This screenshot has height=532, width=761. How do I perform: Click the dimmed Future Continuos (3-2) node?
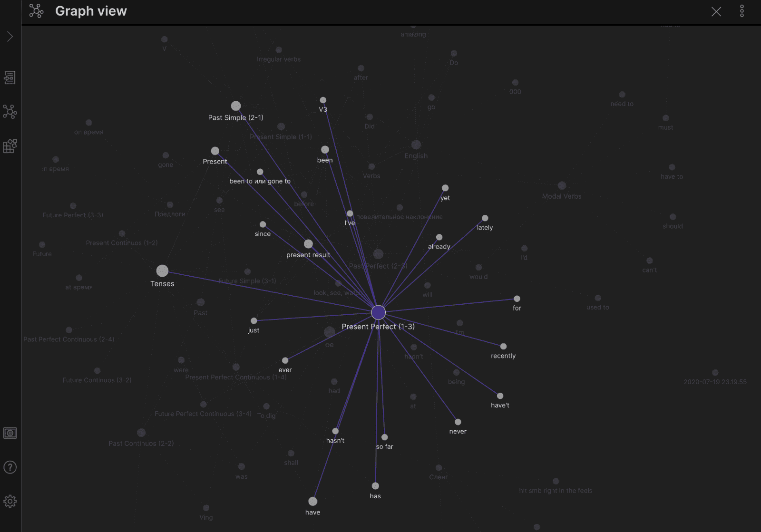point(97,371)
